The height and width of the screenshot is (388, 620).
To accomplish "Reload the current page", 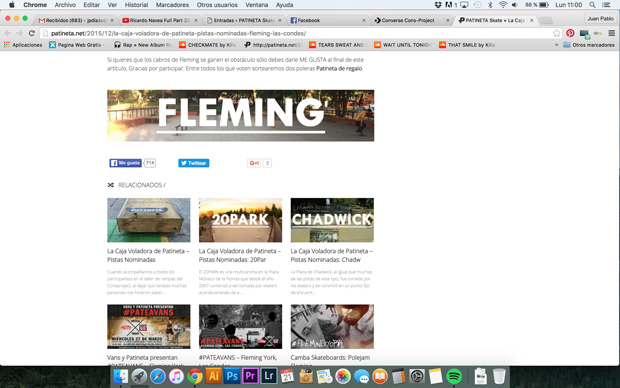I will (32, 33).
